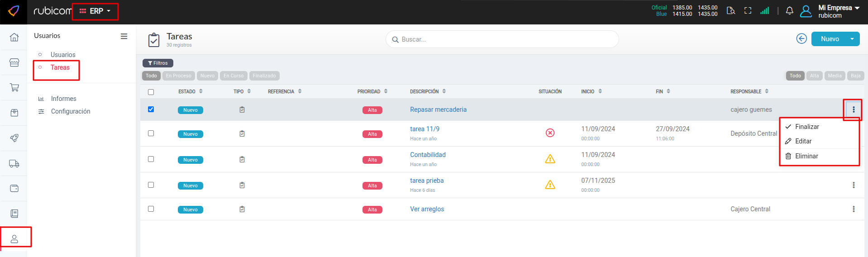The width and height of the screenshot is (868, 257).
Task: Open the ERP module dropdown
Action: pos(95,11)
